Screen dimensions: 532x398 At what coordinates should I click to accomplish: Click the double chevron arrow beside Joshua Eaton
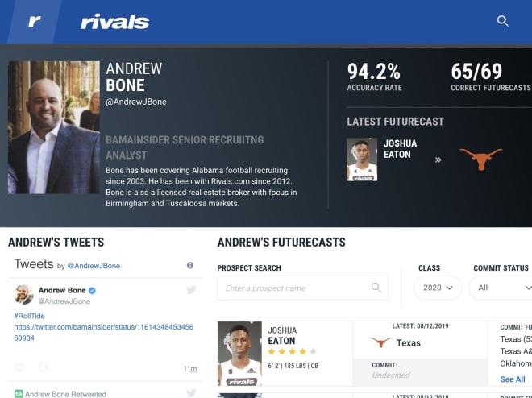(438, 160)
